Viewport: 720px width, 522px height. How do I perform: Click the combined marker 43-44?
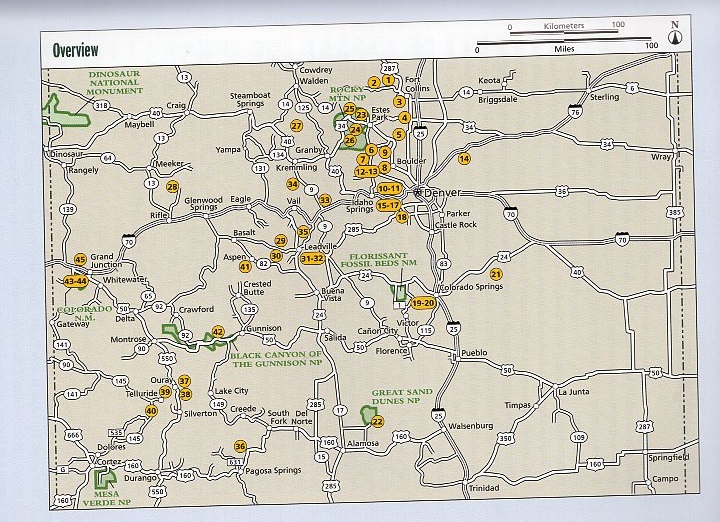pos(75,282)
